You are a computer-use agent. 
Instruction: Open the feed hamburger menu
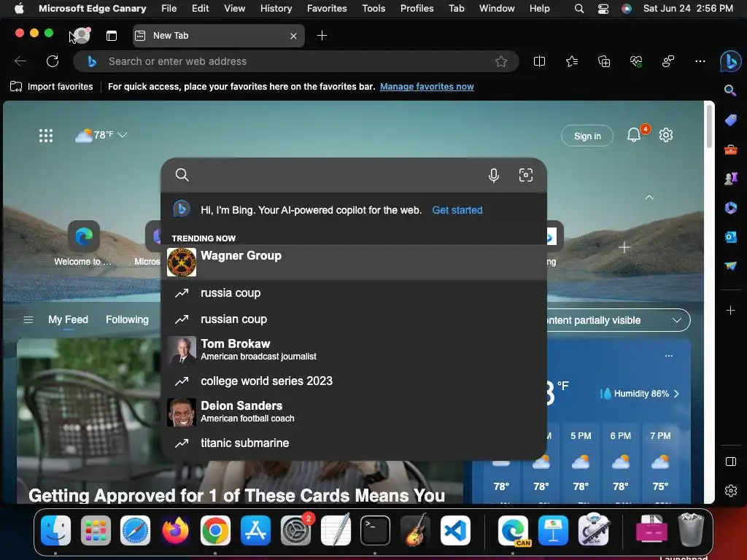click(28, 319)
